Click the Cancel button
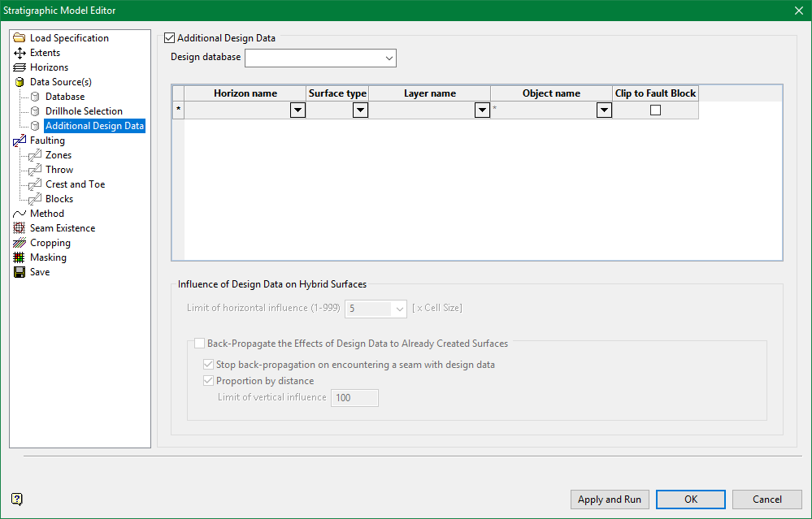Screen dimensions: 812x519 tap(766, 500)
